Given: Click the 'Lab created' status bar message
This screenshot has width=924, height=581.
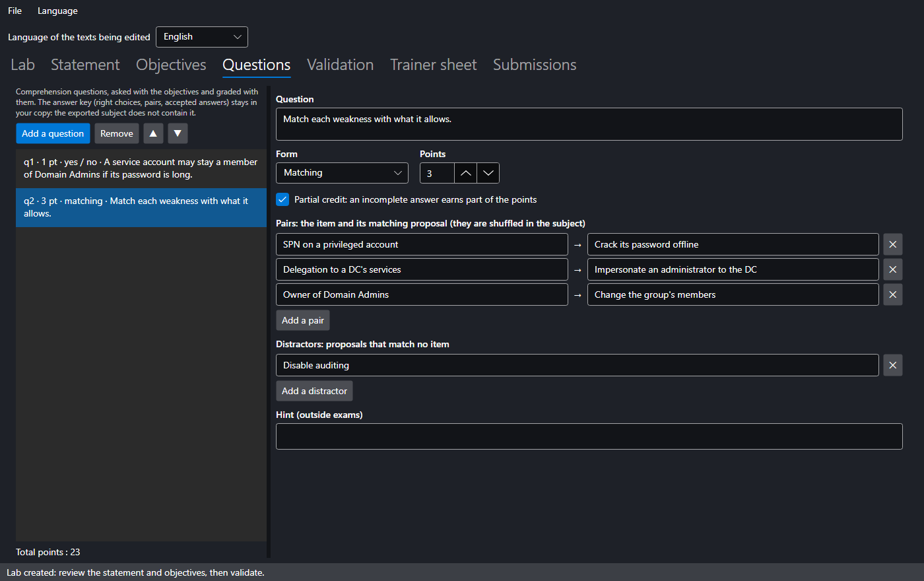Looking at the screenshot, I should click(135, 572).
